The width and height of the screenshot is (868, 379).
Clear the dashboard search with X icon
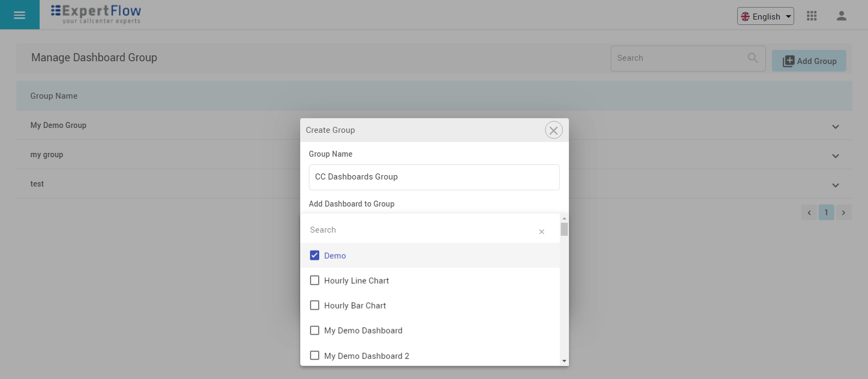point(541,232)
